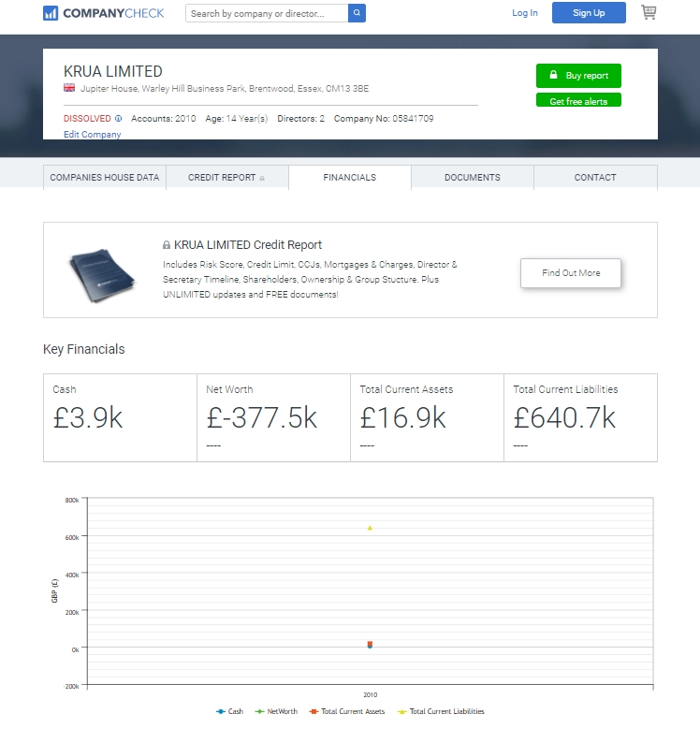This screenshot has width=700, height=743.
Task: Hide Total Current Liabilities series in legend
Action: click(440, 711)
